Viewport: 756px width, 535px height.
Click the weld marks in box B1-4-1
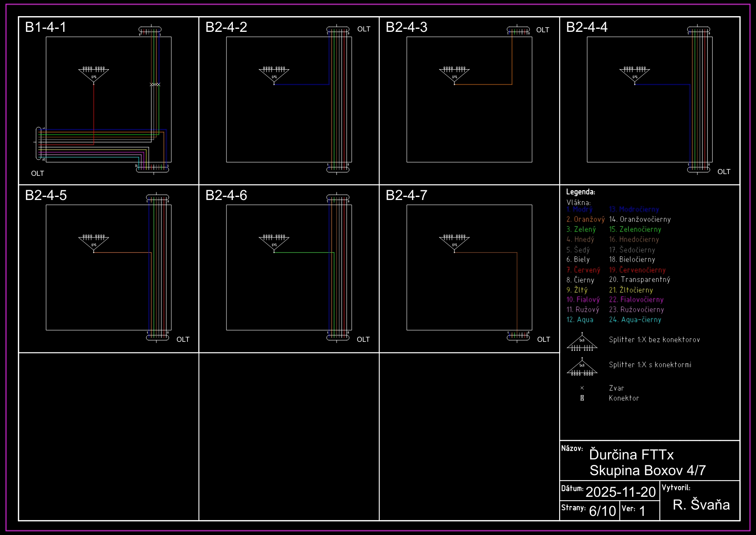pyautogui.click(x=155, y=84)
